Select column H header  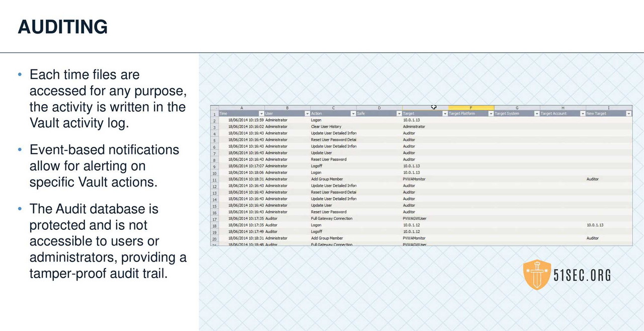point(562,108)
